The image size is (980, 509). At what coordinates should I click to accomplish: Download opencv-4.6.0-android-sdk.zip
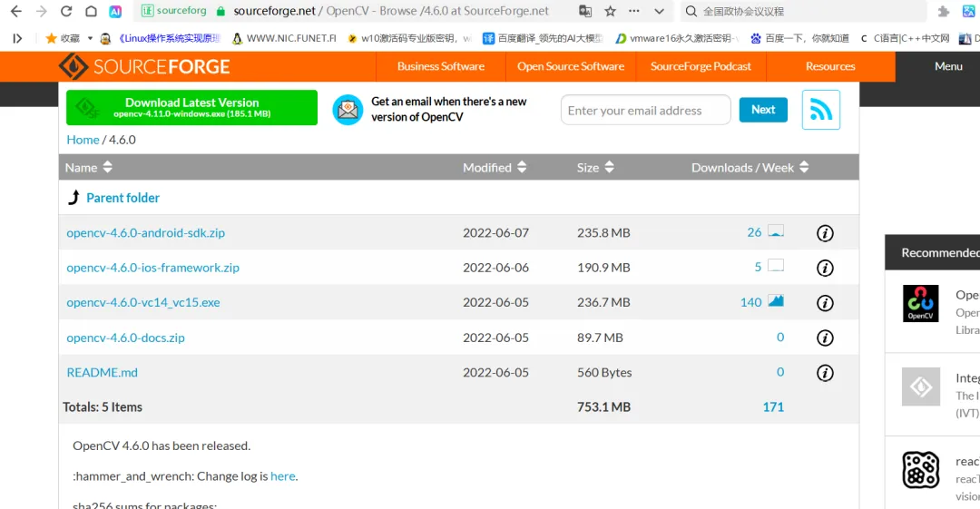(145, 232)
